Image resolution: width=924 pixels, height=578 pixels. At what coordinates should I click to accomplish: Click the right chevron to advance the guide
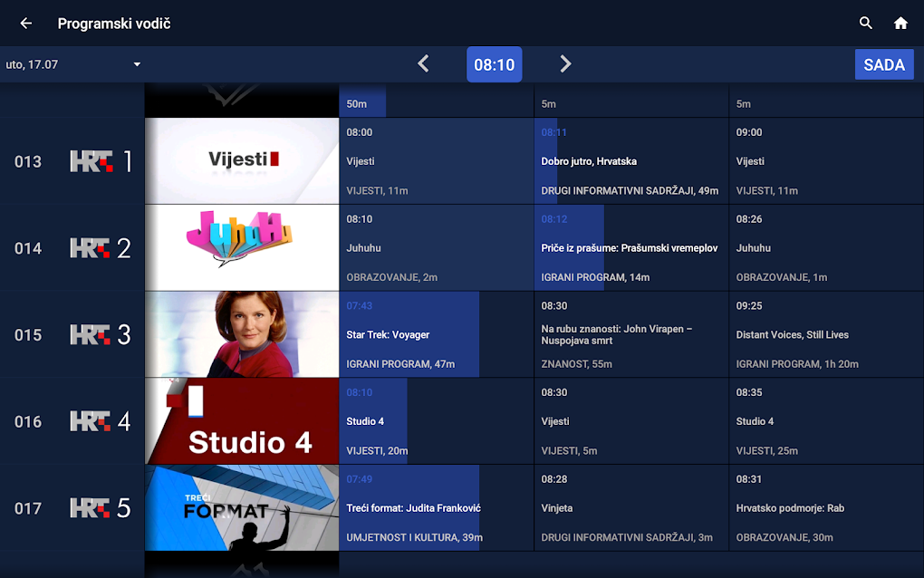pos(565,64)
